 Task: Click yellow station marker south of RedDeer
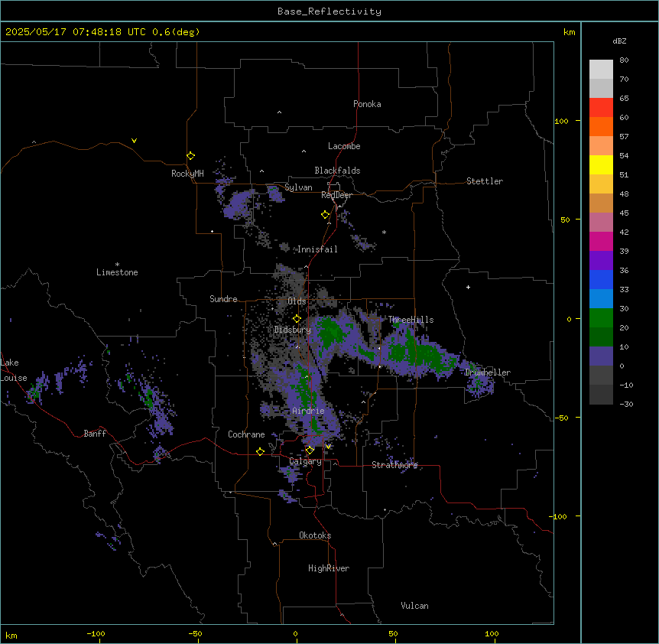click(x=326, y=215)
